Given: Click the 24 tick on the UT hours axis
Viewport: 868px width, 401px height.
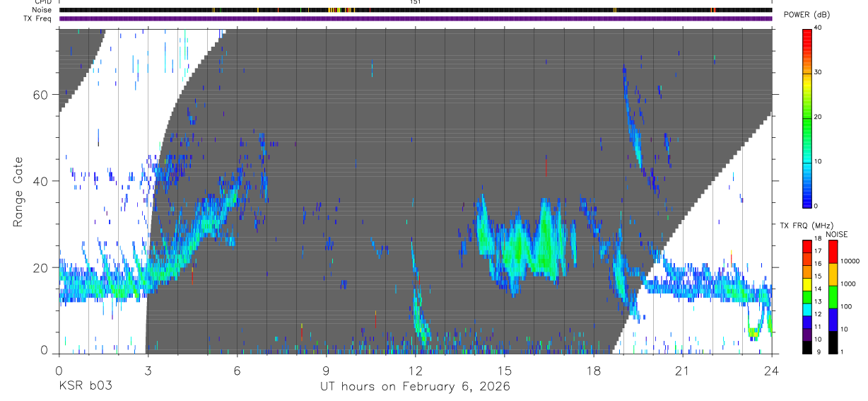Looking at the screenshot, I should coord(771,370).
